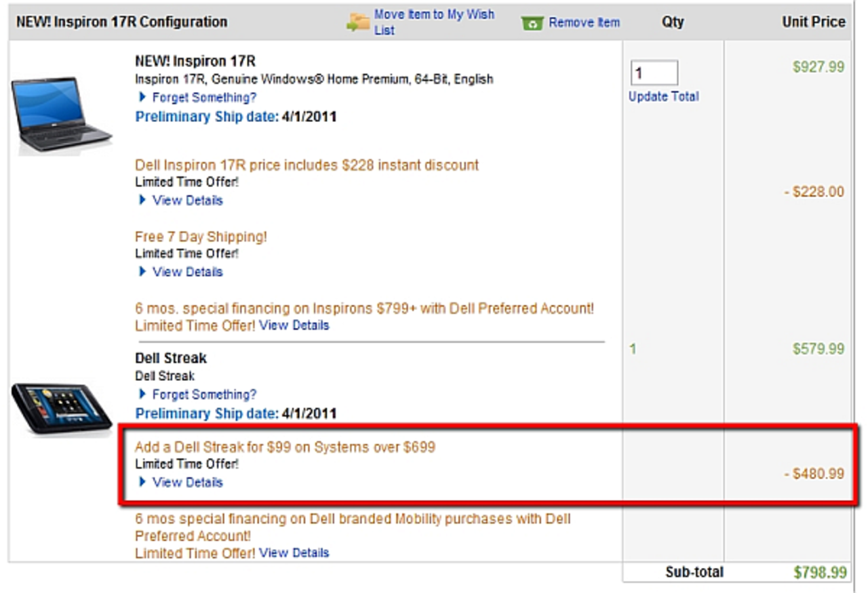Click the quantity input field
This screenshot has height=593, width=868.
click(x=654, y=73)
